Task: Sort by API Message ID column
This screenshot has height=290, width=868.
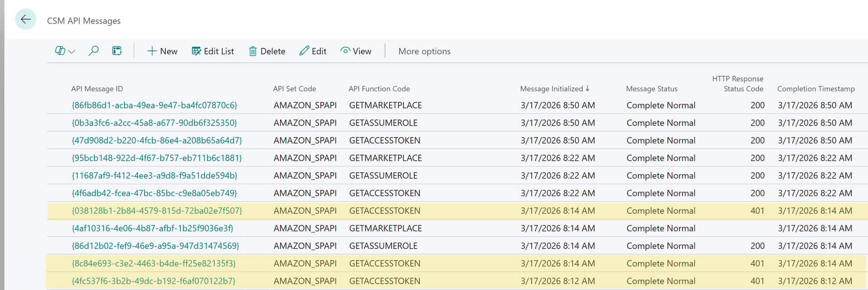Action: click(97, 89)
